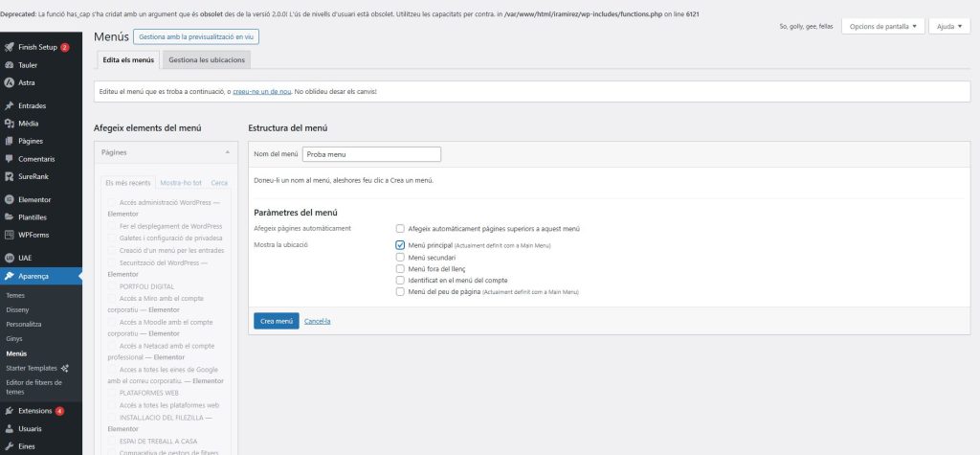Click Gestiona amb la previsualització en viu
The height and width of the screenshot is (455, 980).
[x=195, y=36]
